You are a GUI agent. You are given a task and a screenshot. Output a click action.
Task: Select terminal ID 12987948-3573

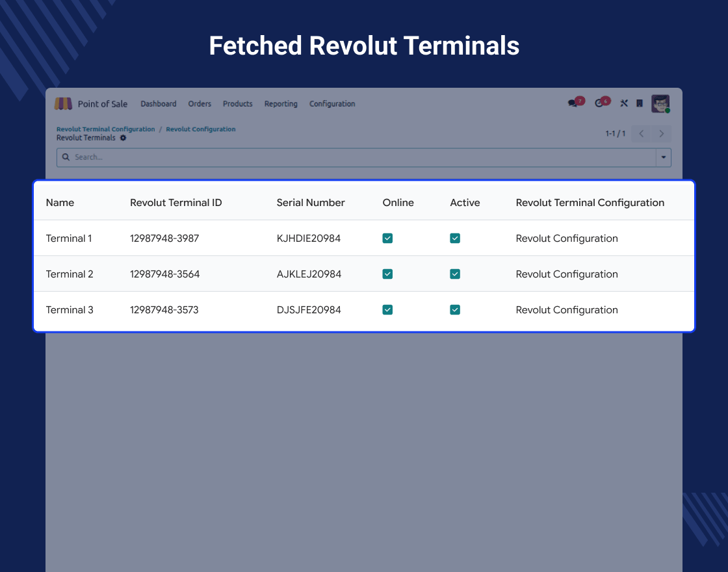tap(164, 309)
